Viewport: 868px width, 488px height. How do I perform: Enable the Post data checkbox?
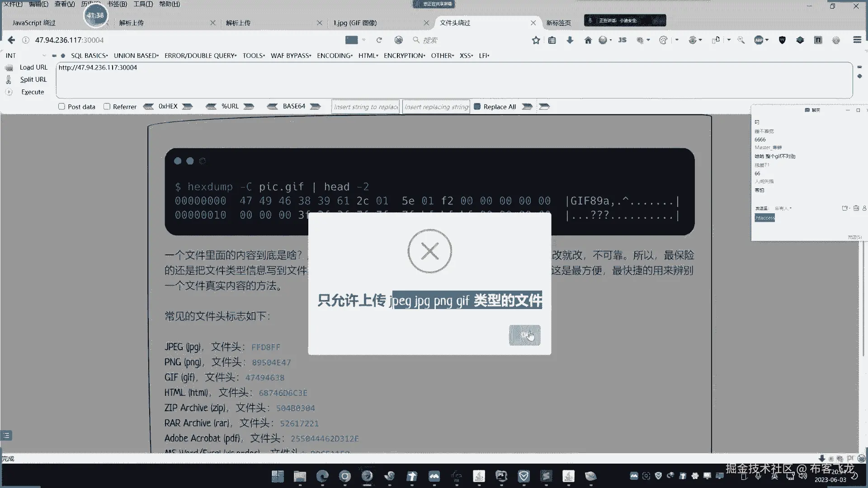click(x=61, y=107)
